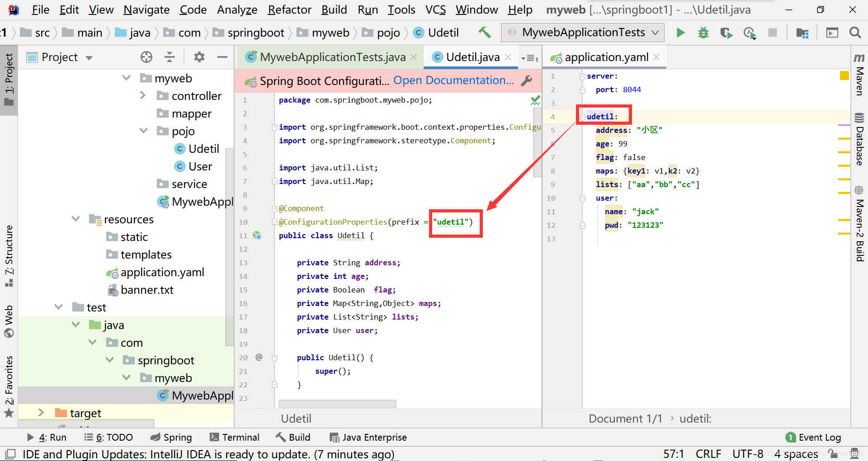Collapse the resources folder
868x461 pixels.
click(x=75, y=219)
